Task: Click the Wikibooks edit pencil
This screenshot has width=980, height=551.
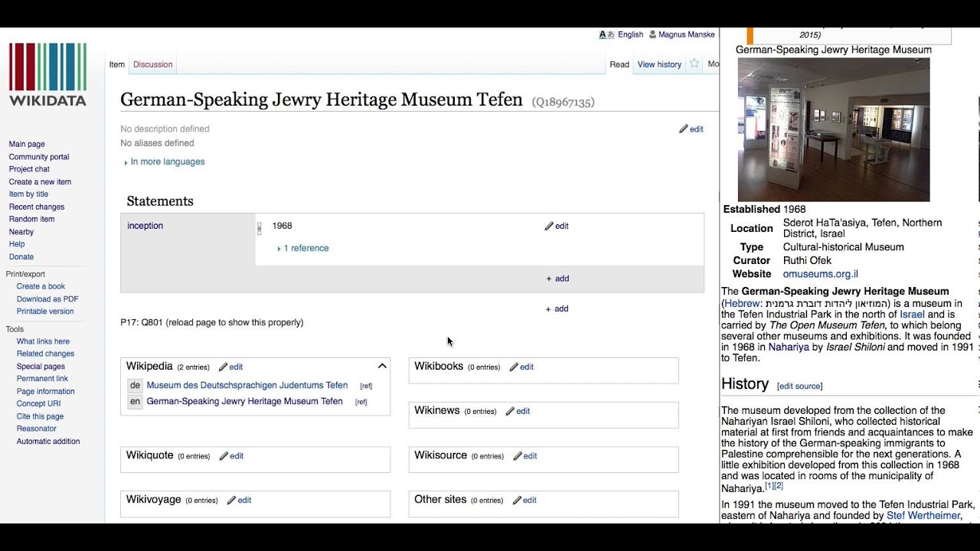Action: click(x=514, y=367)
